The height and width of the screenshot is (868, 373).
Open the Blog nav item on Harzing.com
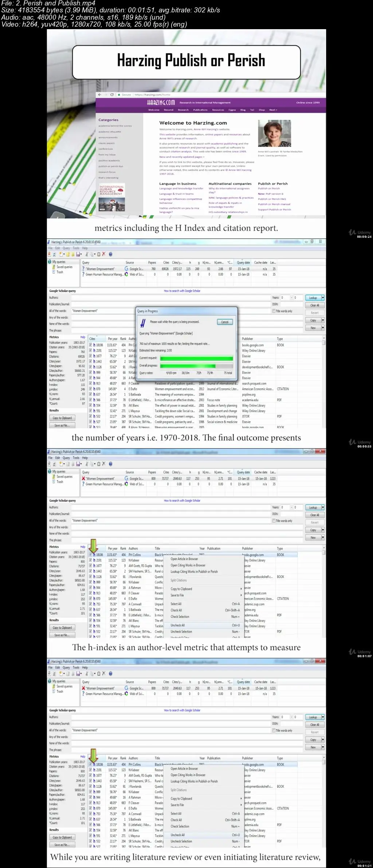coord(243,110)
